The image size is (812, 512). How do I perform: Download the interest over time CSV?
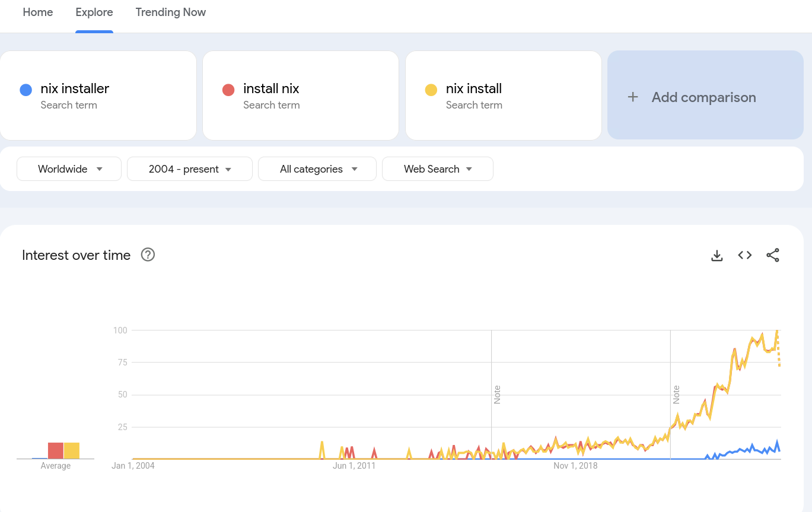coord(717,256)
